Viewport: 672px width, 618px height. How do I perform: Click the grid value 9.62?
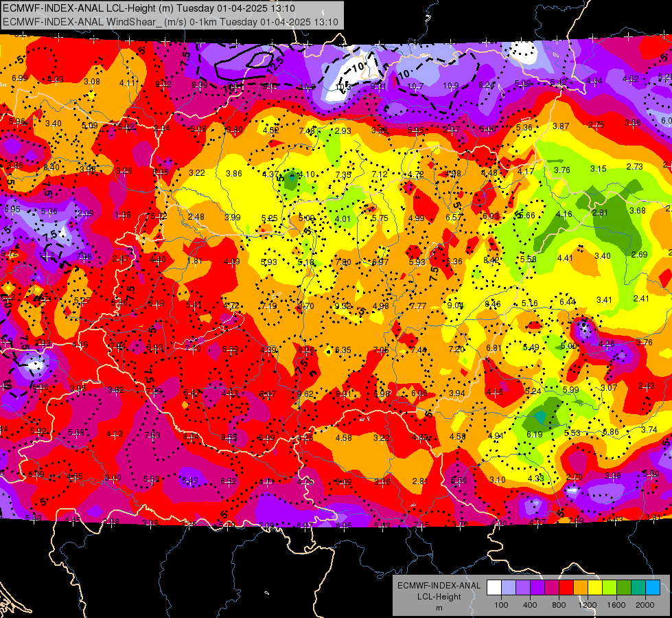[305, 393]
